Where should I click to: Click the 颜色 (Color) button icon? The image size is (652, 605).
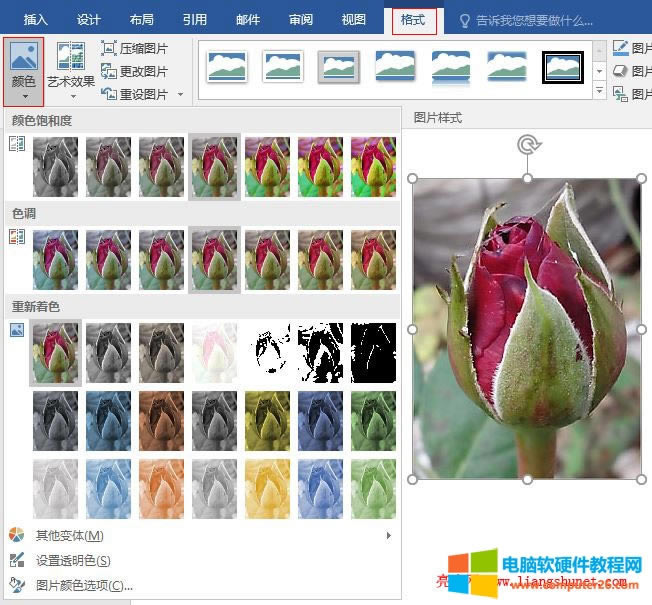[23, 59]
